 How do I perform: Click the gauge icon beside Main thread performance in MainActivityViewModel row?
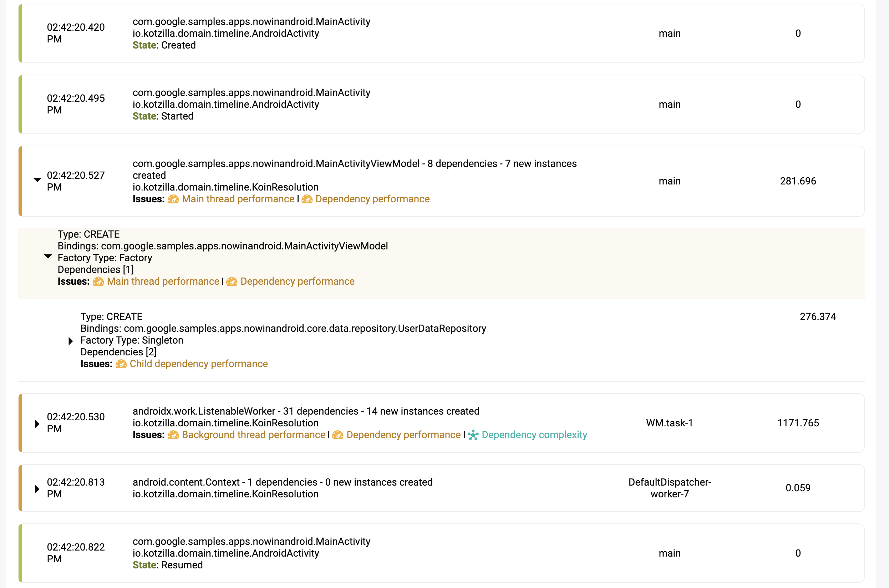coord(173,199)
